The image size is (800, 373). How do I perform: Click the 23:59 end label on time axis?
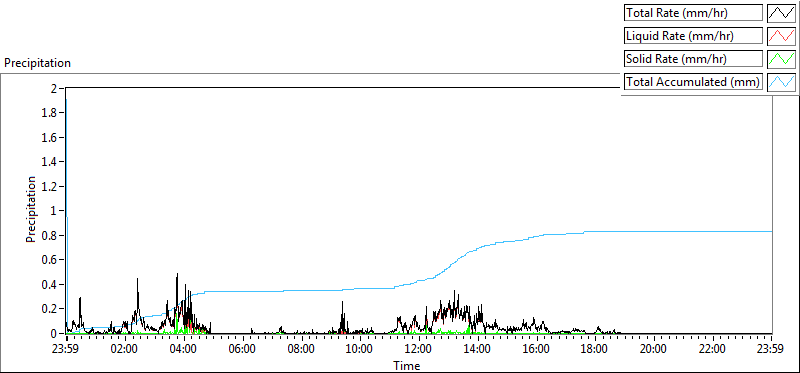(771, 350)
